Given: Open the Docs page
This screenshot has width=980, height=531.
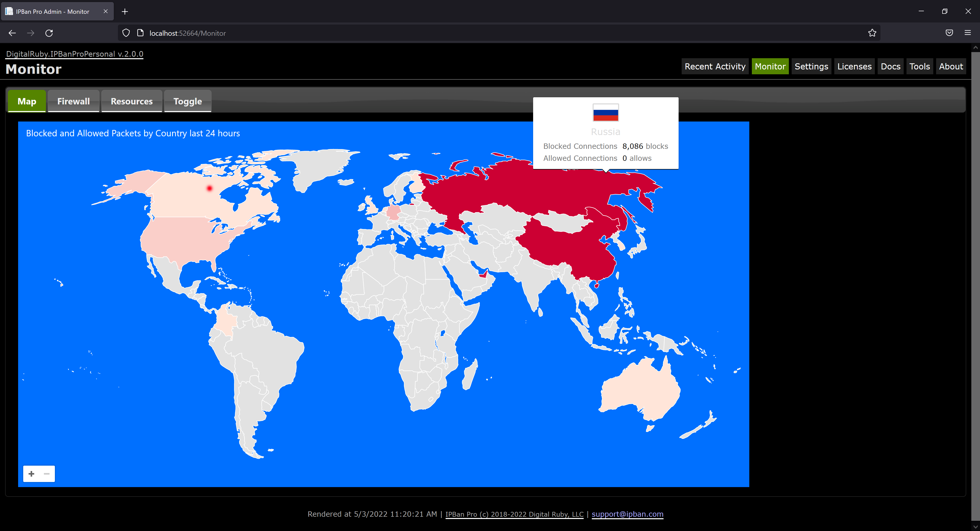Looking at the screenshot, I should click(890, 66).
